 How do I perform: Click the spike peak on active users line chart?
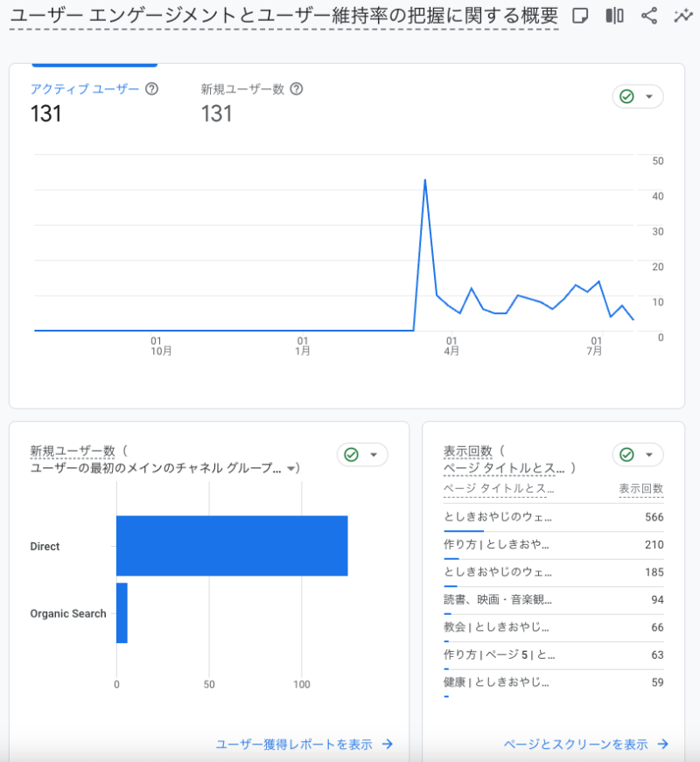pos(425,180)
